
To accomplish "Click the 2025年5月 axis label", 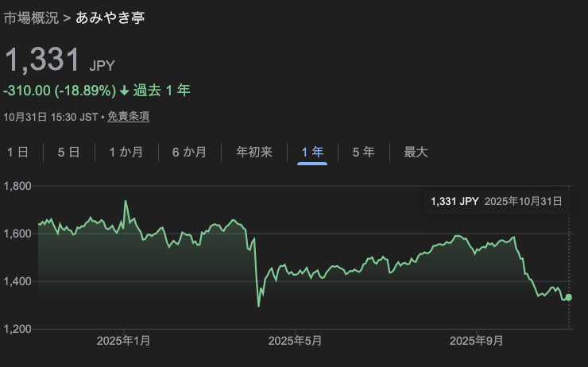I will 295,341.
